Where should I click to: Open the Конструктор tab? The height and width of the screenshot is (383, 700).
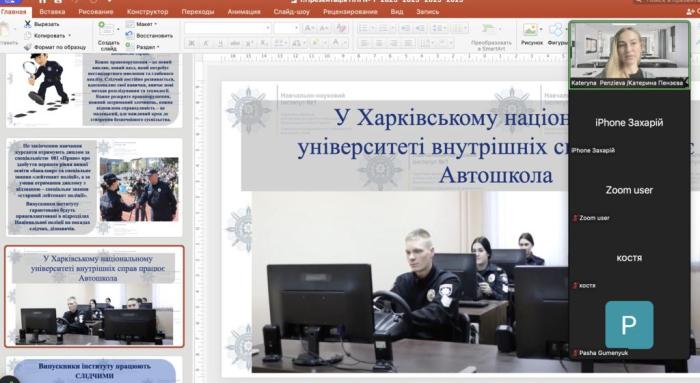coord(147,12)
